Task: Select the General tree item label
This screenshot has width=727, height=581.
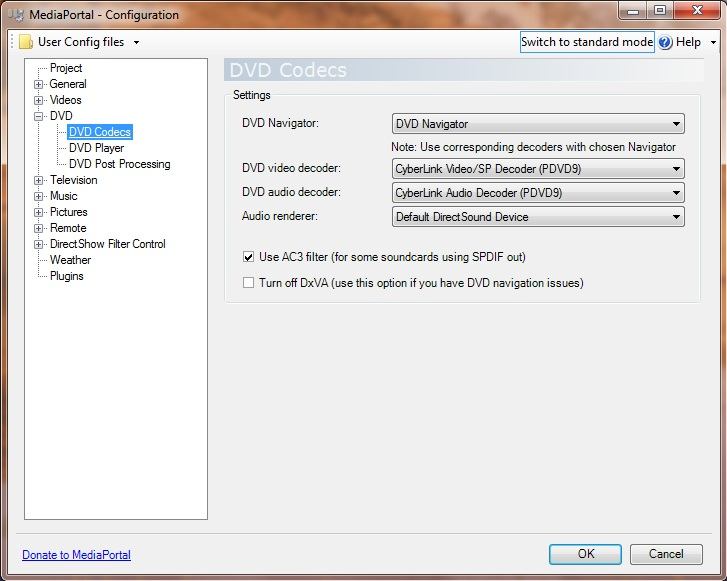Action: tap(68, 84)
